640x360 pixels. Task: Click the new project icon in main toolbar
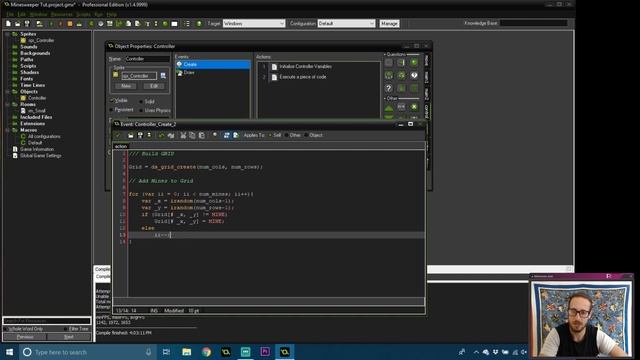(8, 24)
